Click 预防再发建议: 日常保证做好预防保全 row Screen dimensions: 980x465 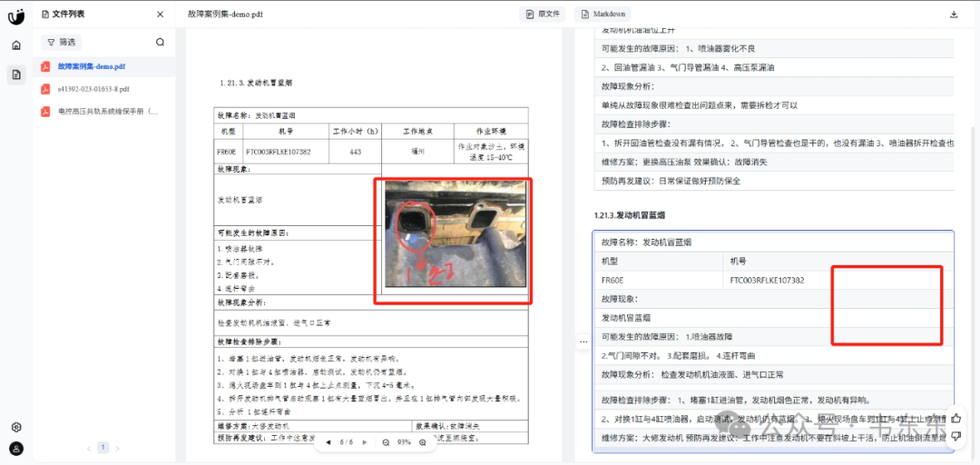click(x=774, y=182)
